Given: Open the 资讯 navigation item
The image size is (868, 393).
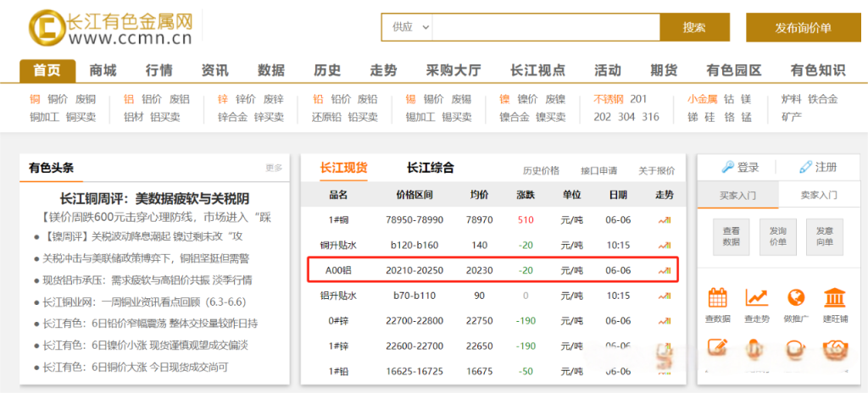Looking at the screenshot, I should coord(214,71).
